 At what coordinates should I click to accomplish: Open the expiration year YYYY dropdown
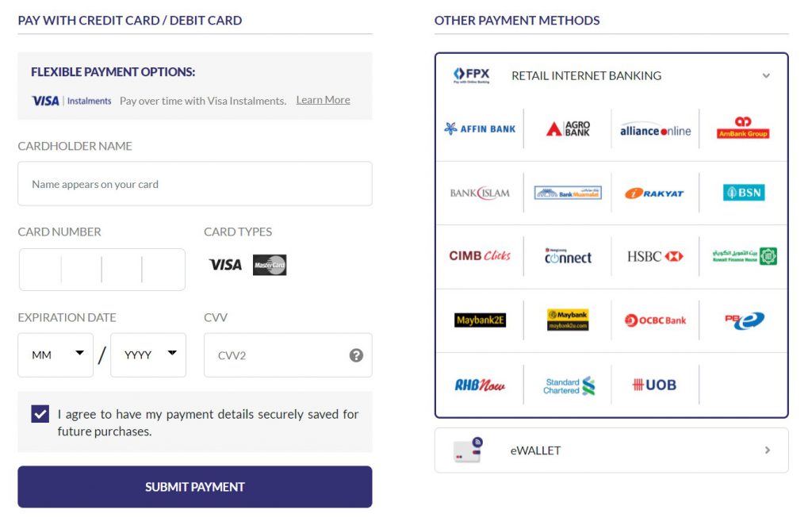click(148, 355)
